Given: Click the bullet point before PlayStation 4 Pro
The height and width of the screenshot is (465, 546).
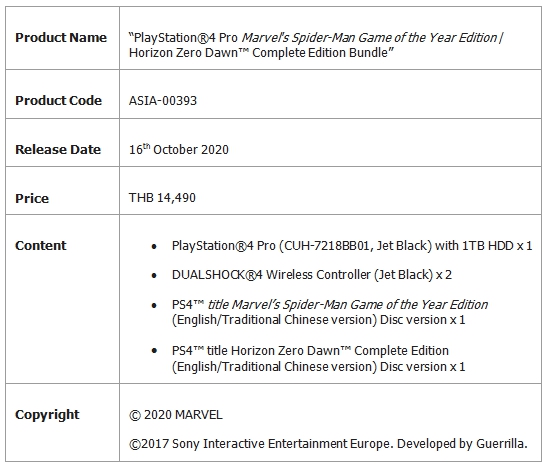Looking at the screenshot, I should point(154,247).
